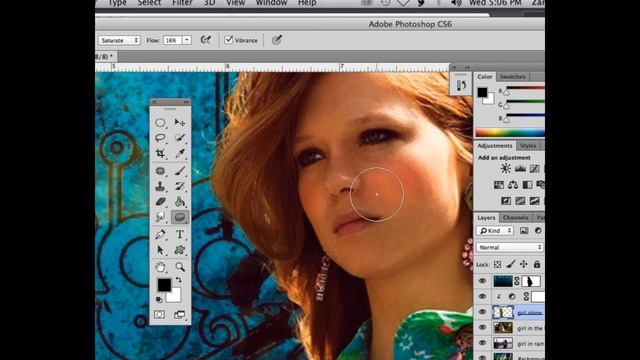Viewport: 640px width, 360px height.
Task: Toggle lock image pixels brush icon
Action: pyautogui.click(x=511, y=264)
